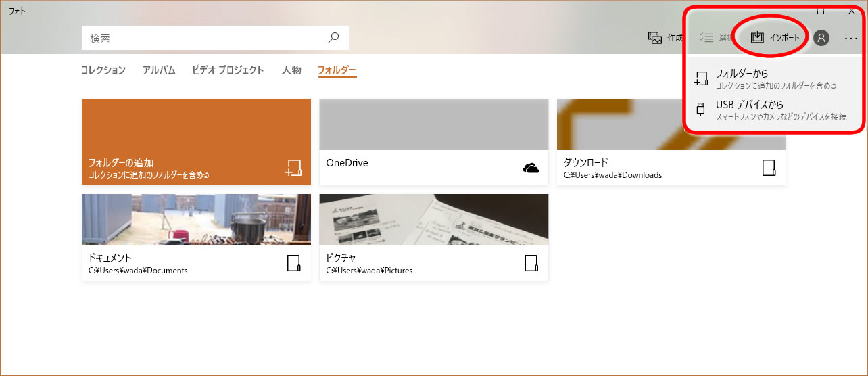This screenshot has width=868, height=376.
Task: Click the search magnifier icon
Action: 333,38
